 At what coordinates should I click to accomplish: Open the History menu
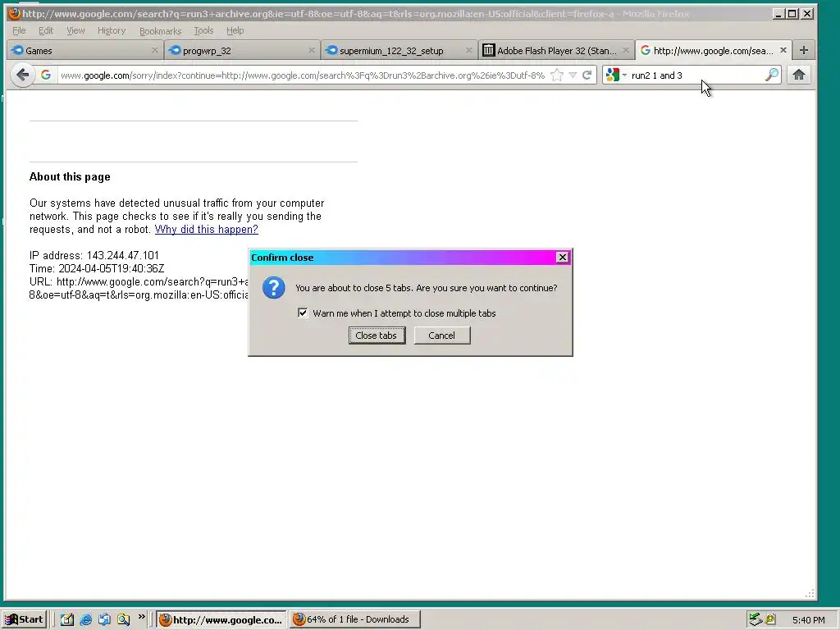(x=112, y=30)
